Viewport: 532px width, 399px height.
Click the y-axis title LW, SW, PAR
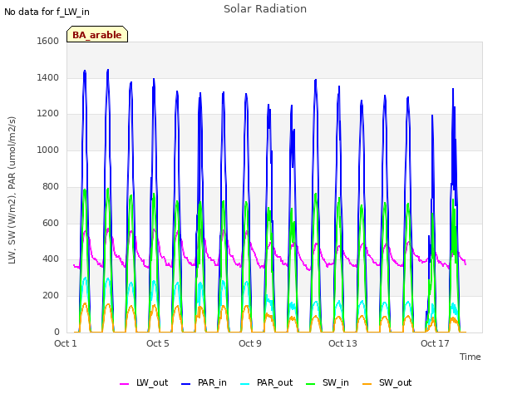click(x=12, y=190)
